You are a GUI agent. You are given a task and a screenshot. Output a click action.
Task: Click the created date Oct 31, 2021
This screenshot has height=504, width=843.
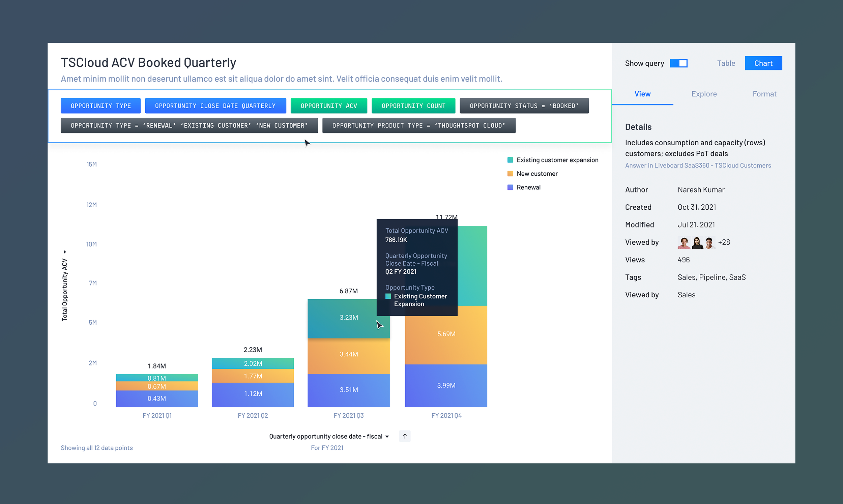697,208
